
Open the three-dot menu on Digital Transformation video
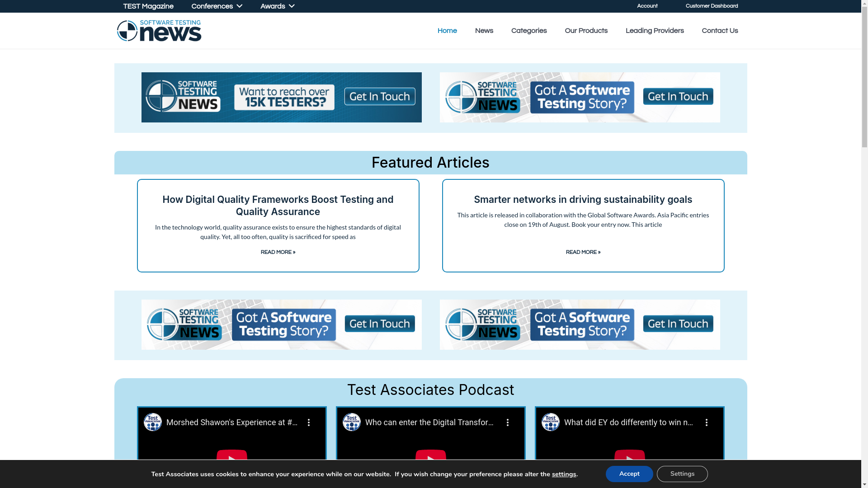click(x=508, y=422)
